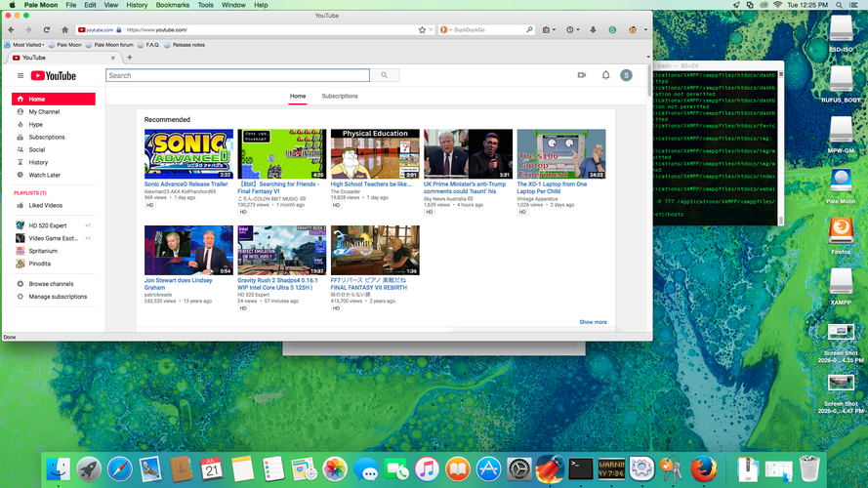Open Terminal from the Dock
The image size is (868, 488).
pos(581,469)
